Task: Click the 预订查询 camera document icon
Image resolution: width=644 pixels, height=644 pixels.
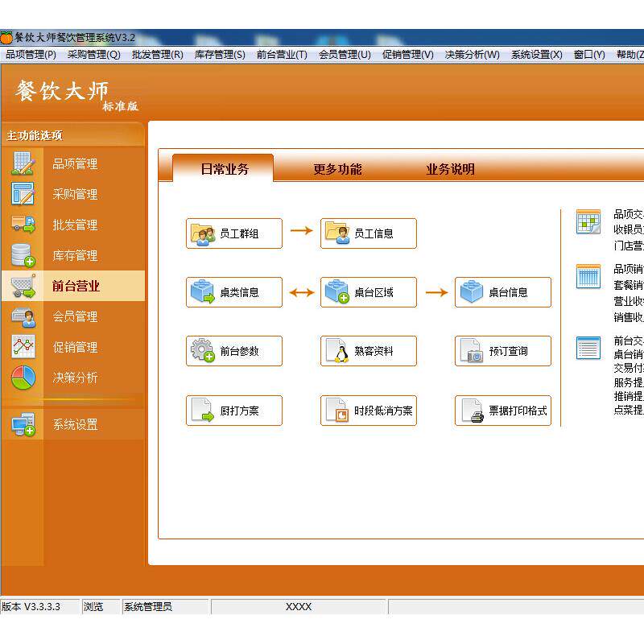Action: pos(471,351)
